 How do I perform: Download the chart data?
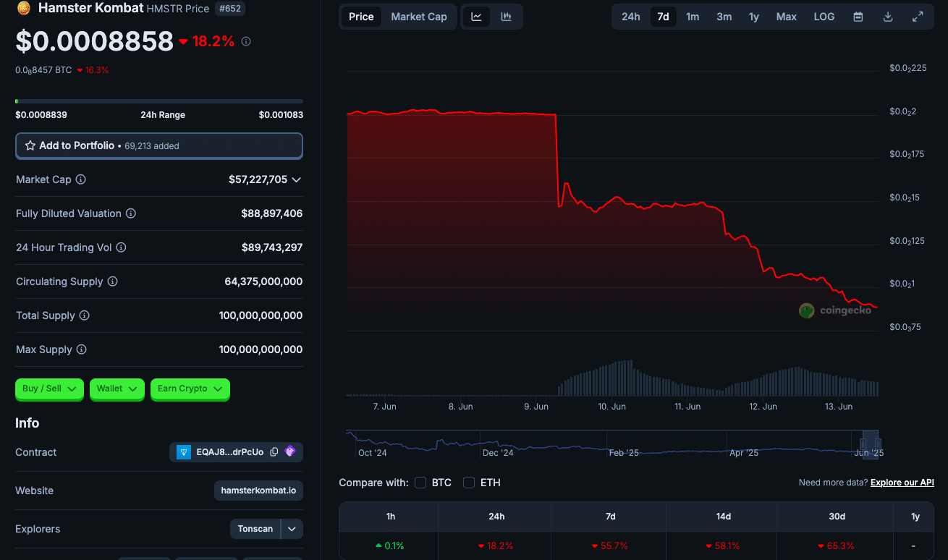tap(888, 17)
